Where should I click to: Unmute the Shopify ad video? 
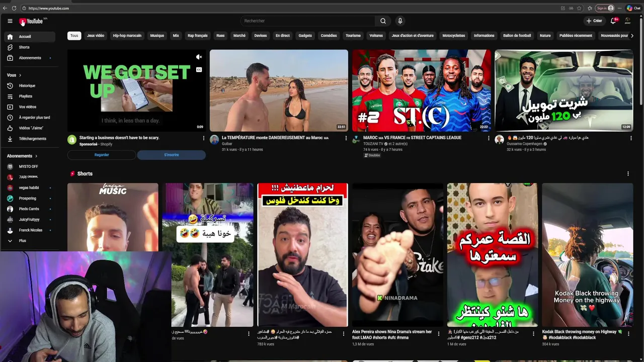coord(199,57)
